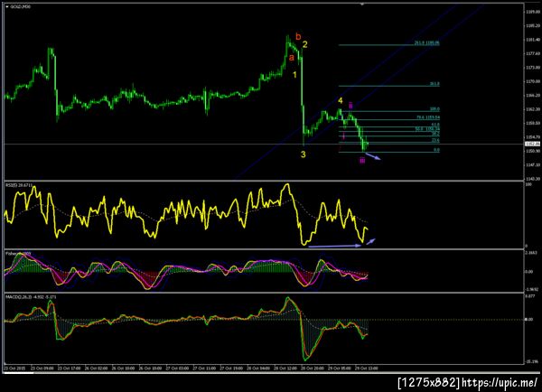542x392 pixels.
Task: Click the '29 Oct 13:00' time axis label
Action: tap(367, 369)
